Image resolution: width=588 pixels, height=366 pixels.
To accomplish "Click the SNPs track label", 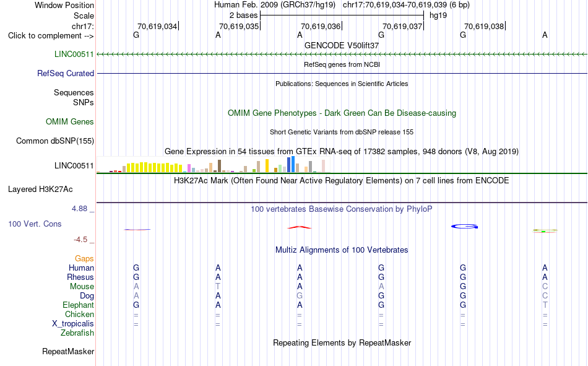I will [x=84, y=102].
